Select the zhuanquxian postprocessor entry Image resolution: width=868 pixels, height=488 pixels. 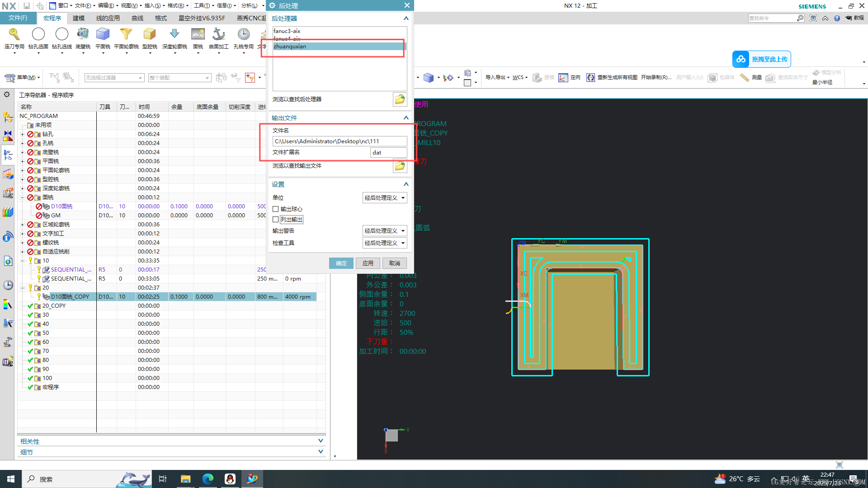(339, 47)
